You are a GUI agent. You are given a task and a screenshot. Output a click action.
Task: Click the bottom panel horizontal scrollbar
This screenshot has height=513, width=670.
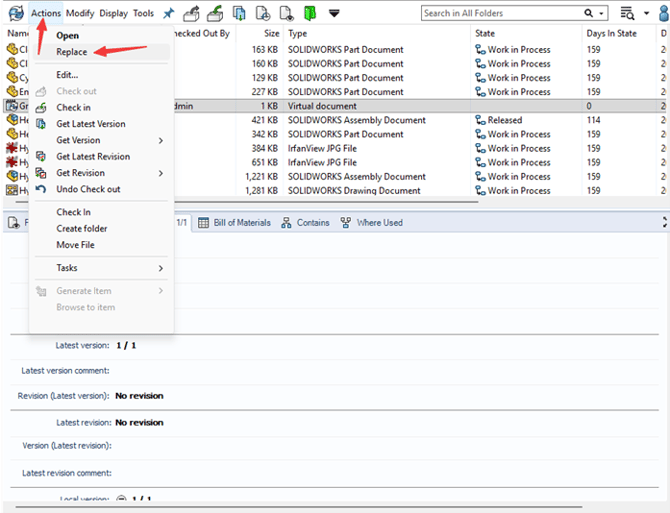[x=299, y=507]
